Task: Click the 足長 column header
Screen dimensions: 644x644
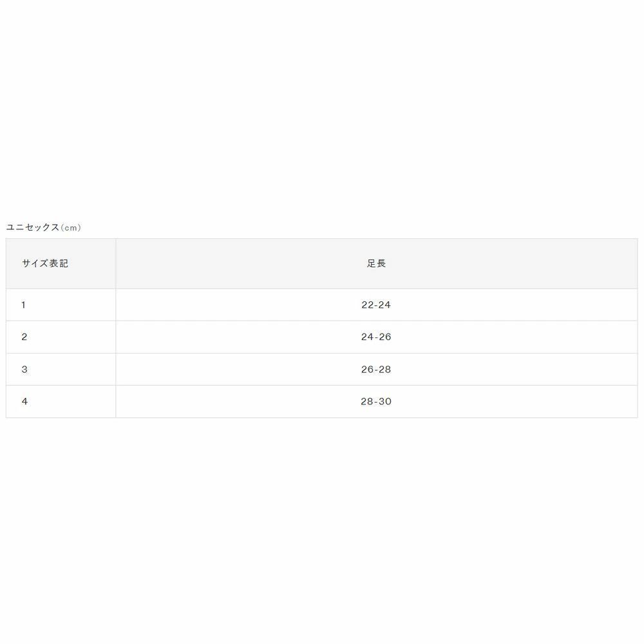Action: [376, 263]
